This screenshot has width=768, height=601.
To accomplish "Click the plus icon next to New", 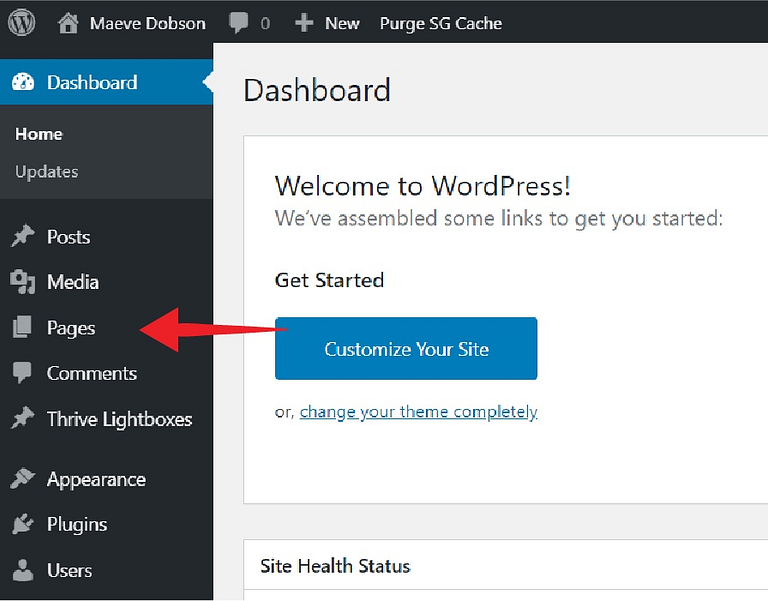I will [304, 23].
